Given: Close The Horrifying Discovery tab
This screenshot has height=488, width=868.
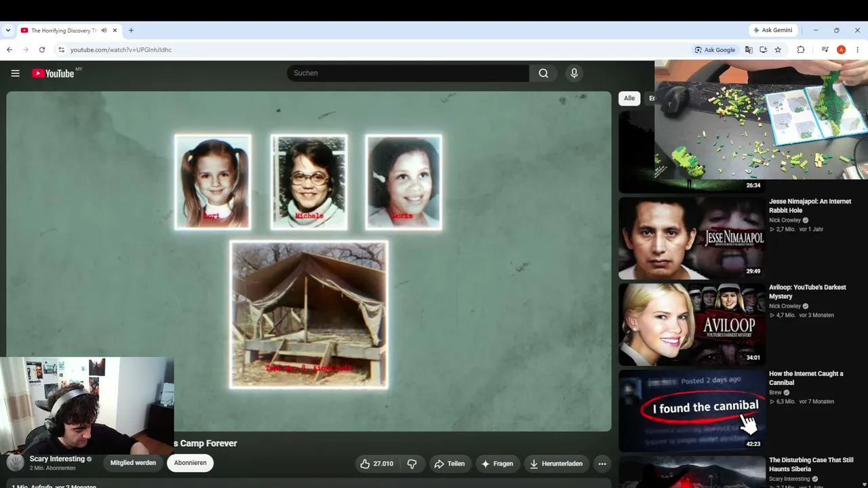Looking at the screenshot, I should click(x=115, y=30).
